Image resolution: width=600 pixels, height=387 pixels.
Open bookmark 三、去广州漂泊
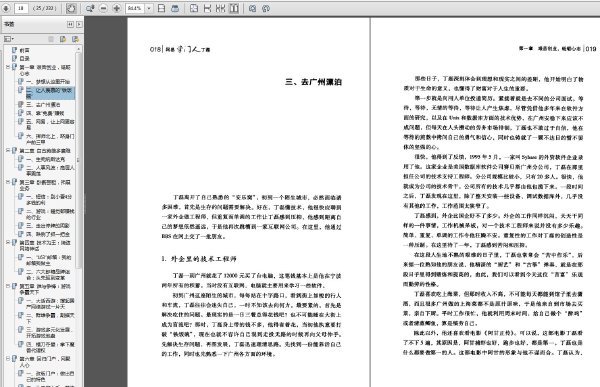click(43, 105)
